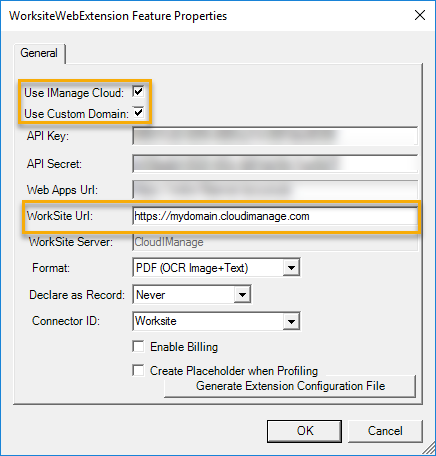Expand the Declare as Record dropdown
The height and width of the screenshot is (456, 436).
pyautogui.click(x=242, y=294)
